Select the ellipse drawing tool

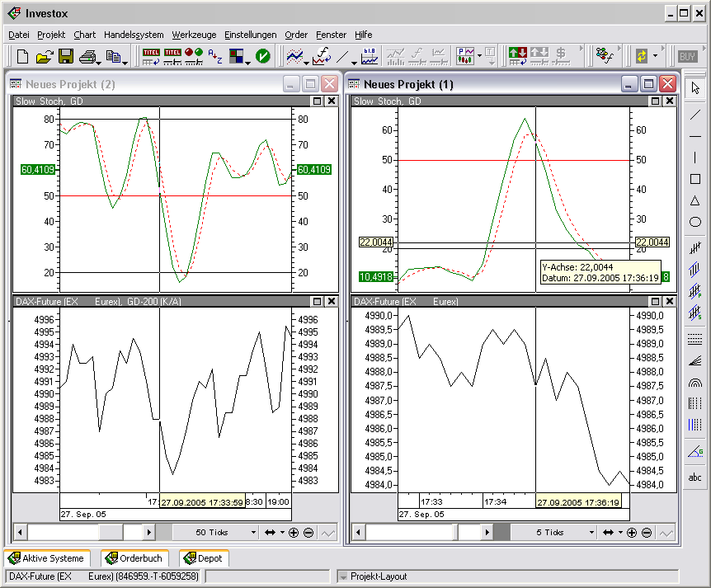click(x=695, y=222)
